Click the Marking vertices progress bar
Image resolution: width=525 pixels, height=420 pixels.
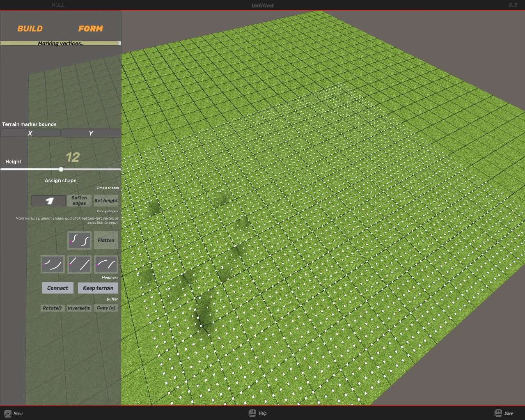point(61,43)
